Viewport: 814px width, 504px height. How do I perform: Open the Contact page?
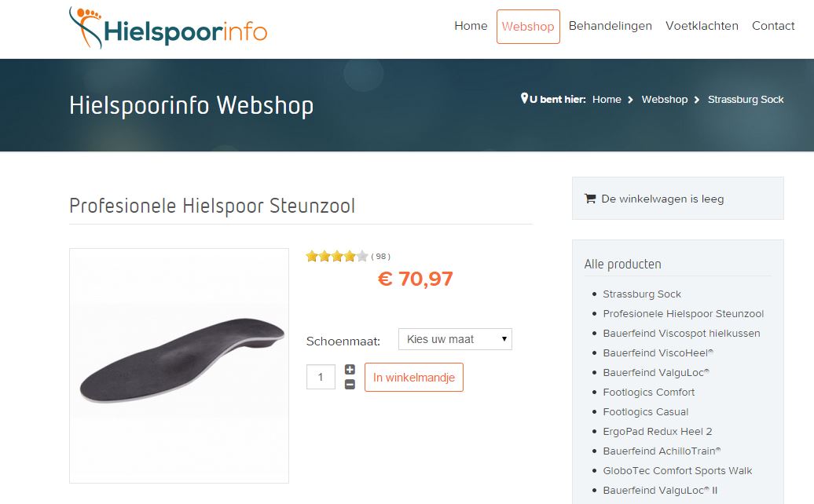click(x=773, y=26)
